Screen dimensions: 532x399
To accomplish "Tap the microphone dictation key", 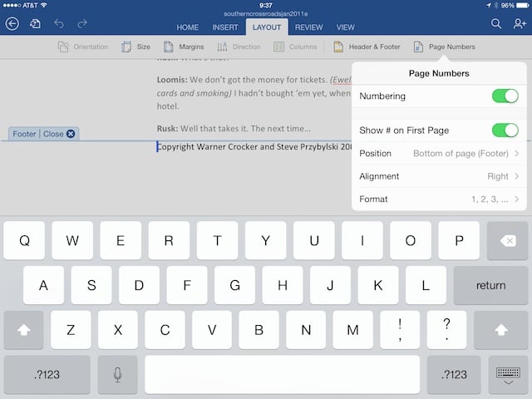I will [117, 375].
